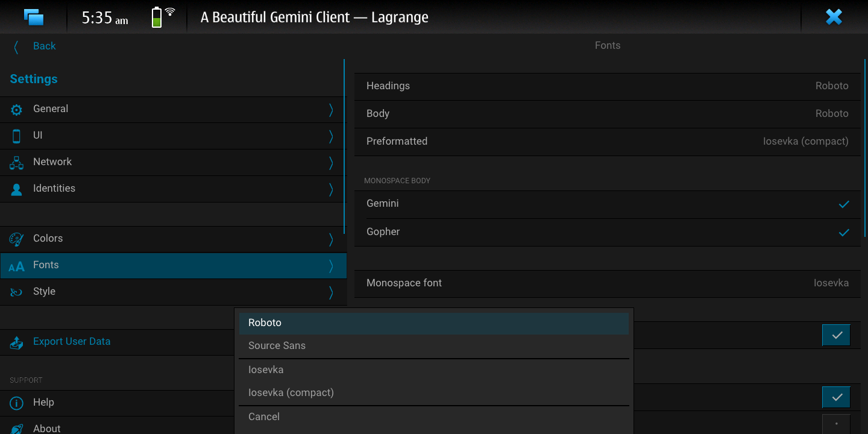868x434 pixels.
Task: Open the Headings font dropdown
Action: point(831,86)
